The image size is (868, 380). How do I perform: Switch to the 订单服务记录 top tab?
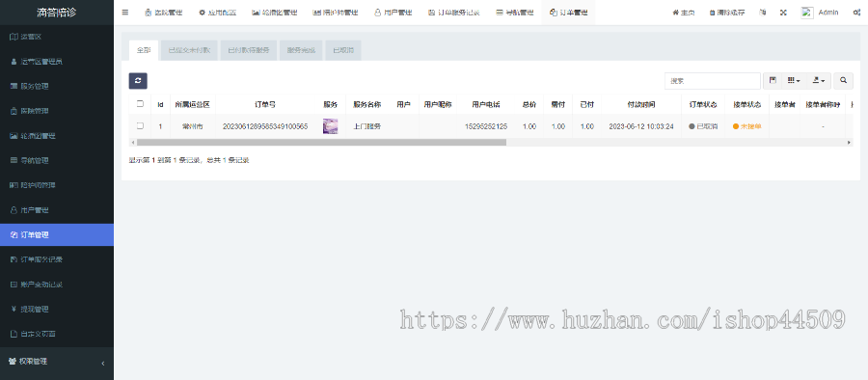[x=454, y=13]
